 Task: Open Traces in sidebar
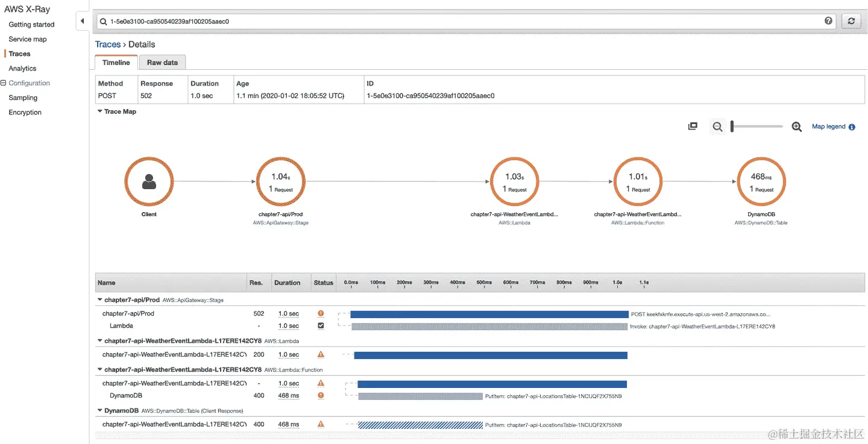19,54
